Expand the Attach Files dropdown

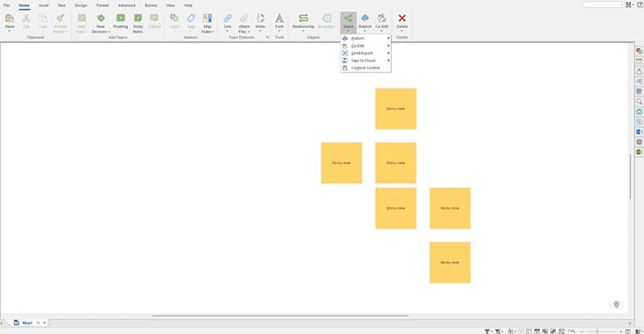pos(243,31)
